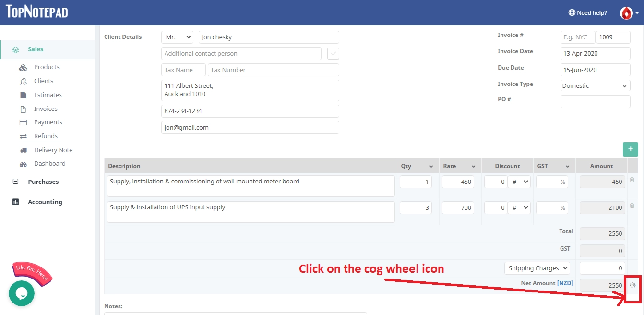Open the Invoice Type Domestic dropdown

[595, 85]
